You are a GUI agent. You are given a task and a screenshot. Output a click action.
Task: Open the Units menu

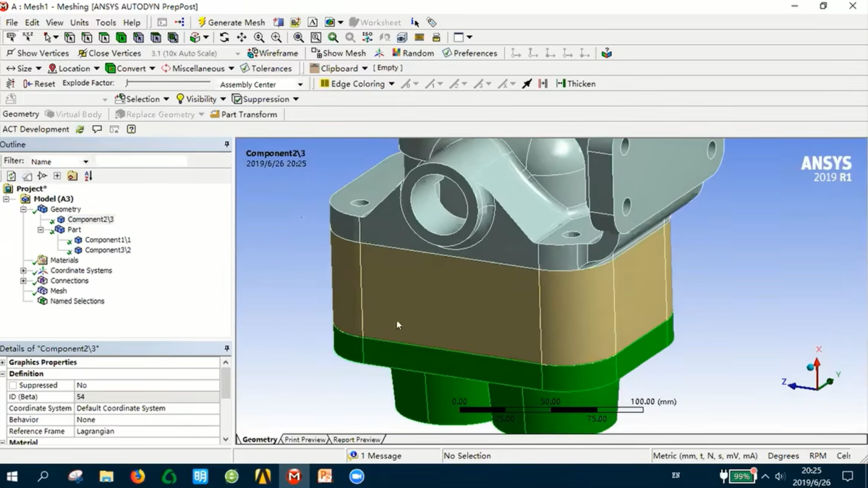[x=80, y=22]
